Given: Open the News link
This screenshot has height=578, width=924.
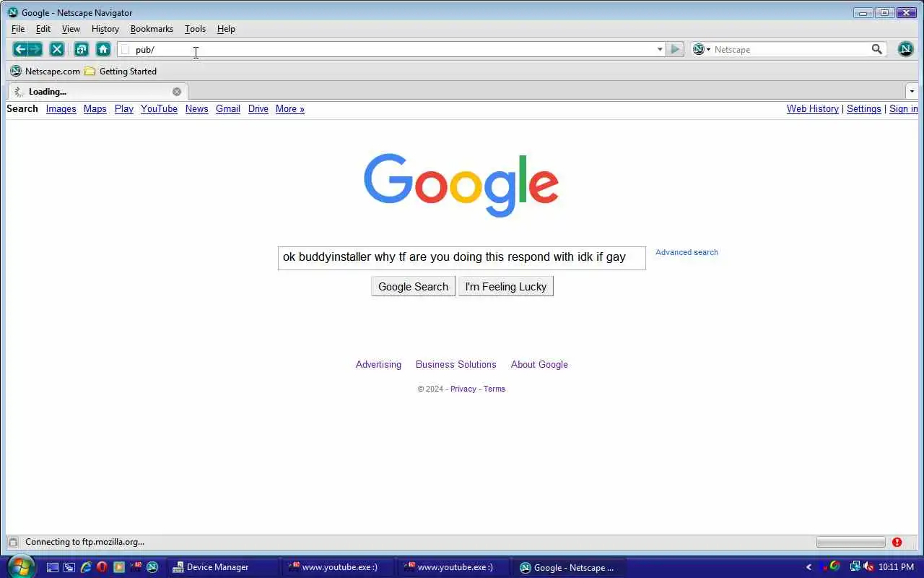Looking at the screenshot, I should point(196,108).
